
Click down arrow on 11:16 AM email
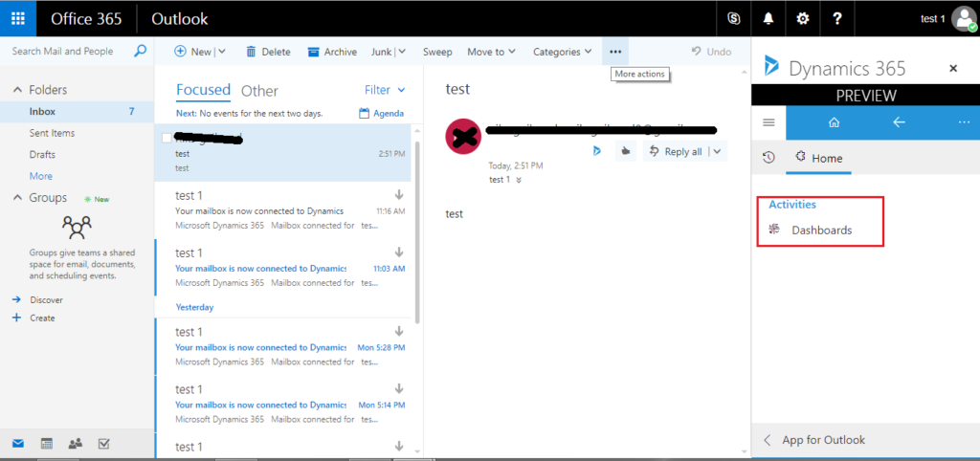(x=399, y=195)
